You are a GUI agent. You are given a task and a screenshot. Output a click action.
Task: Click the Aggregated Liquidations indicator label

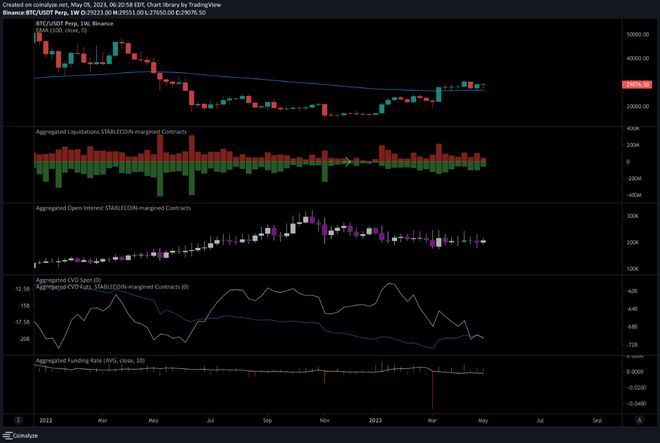[x=110, y=132]
